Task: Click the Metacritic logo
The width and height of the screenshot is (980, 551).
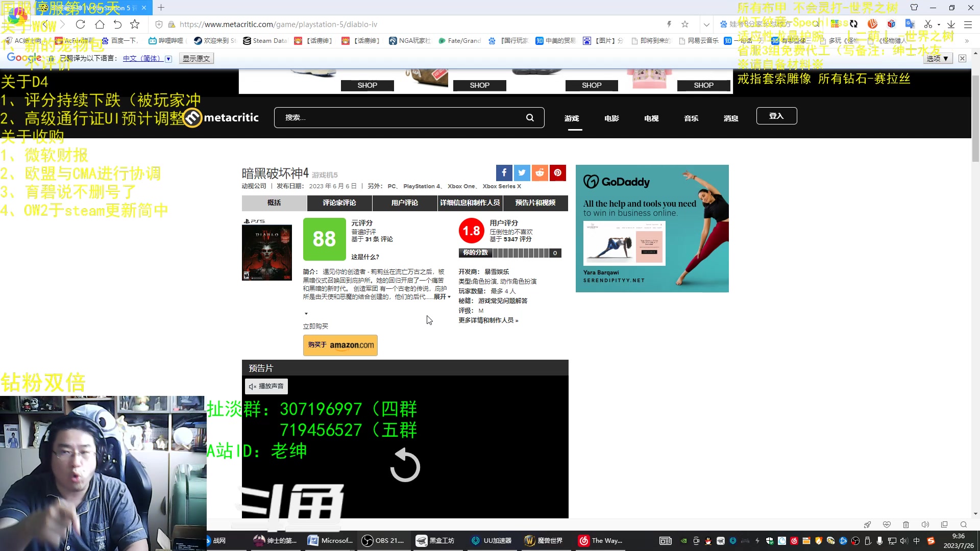Action: tap(221, 118)
